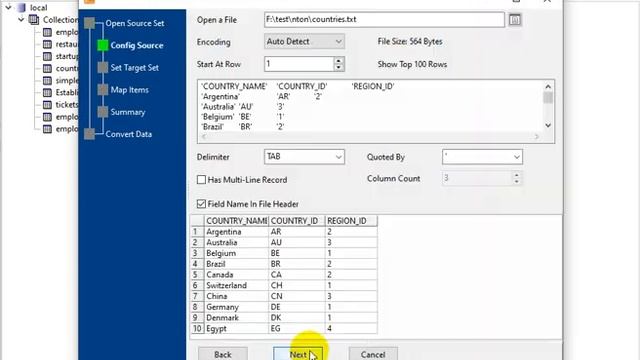Image resolution: width=640 pixels, height=360 pixels.
Task: Click the Start At Row input field
Action: [x=299, y=64]
